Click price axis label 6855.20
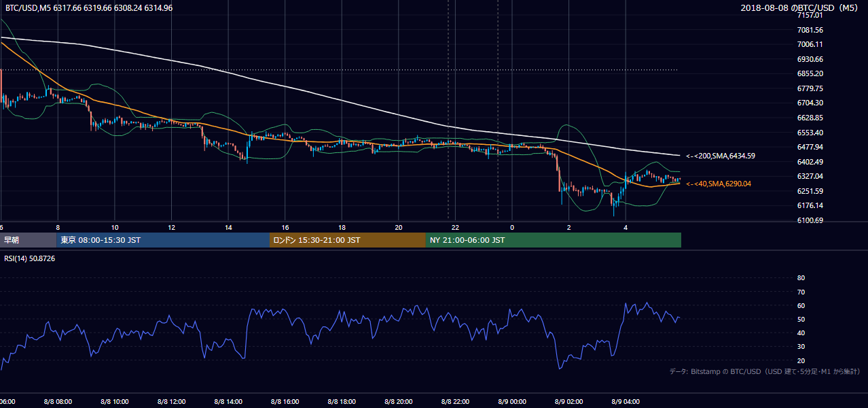This screenshot has width=868, height=408. coord(810,73)
